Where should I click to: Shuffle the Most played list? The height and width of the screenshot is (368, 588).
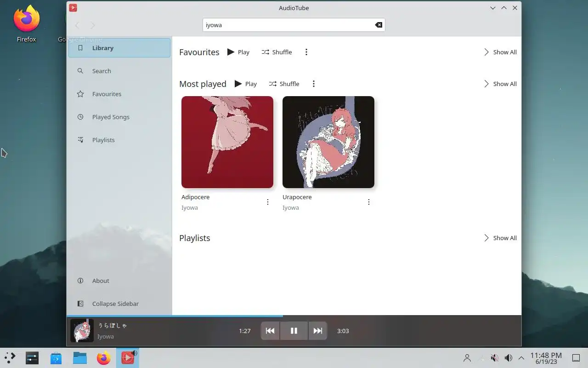(x=284, y=84)
